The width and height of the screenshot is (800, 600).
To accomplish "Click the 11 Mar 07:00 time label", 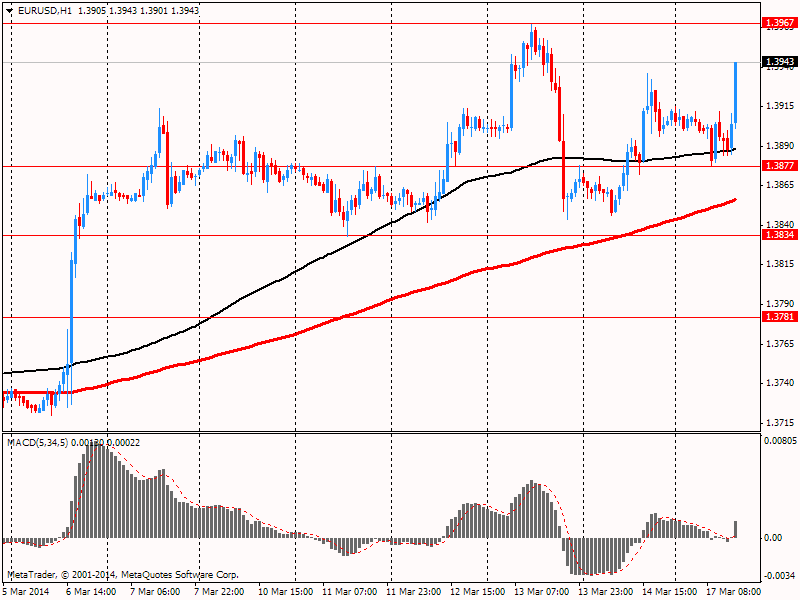I will click(349, 592).
